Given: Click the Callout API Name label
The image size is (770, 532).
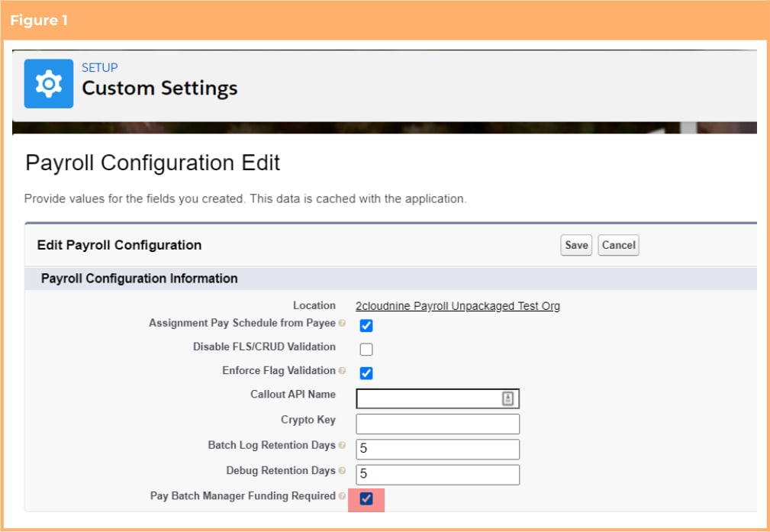Looking at the screenshot, I should click(x=293, y=395).
